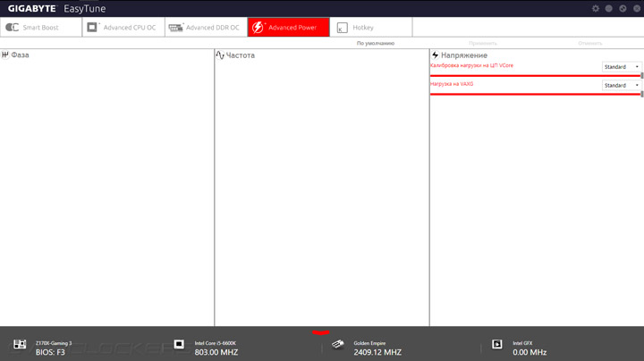Click the Напряжение lightning icon
This screenshot has height=361, width=644.
pos(436,55)
